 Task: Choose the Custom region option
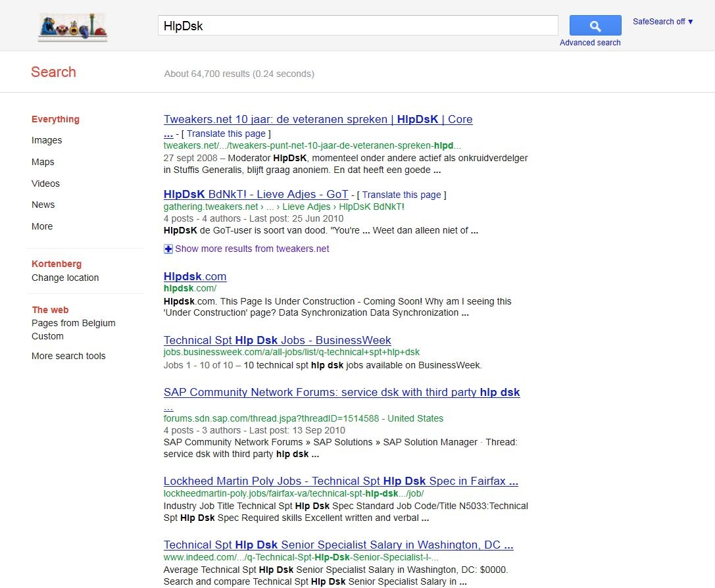47,336
